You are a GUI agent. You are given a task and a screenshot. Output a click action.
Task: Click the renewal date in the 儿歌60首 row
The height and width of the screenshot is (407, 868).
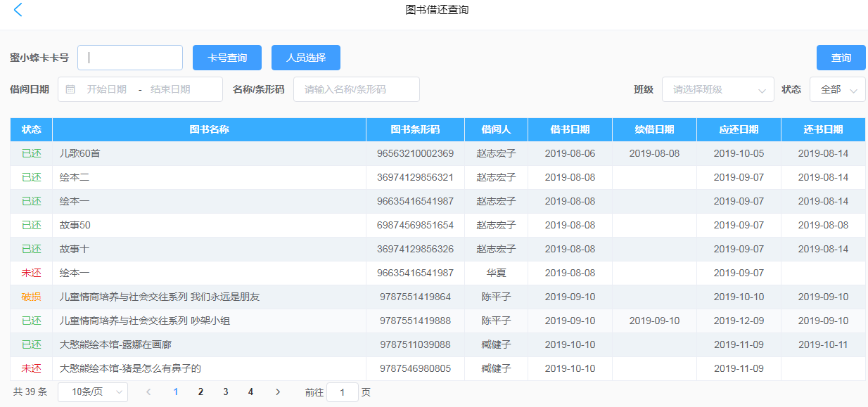[x=655, y=153]
